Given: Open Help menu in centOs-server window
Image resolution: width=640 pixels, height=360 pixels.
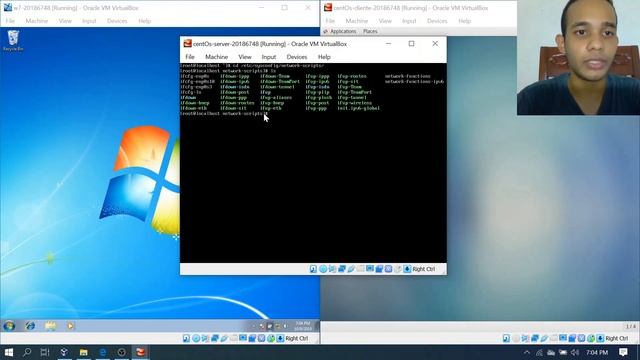Looking at the screenshot, I should pyautogui.click(x=324, y=57).
